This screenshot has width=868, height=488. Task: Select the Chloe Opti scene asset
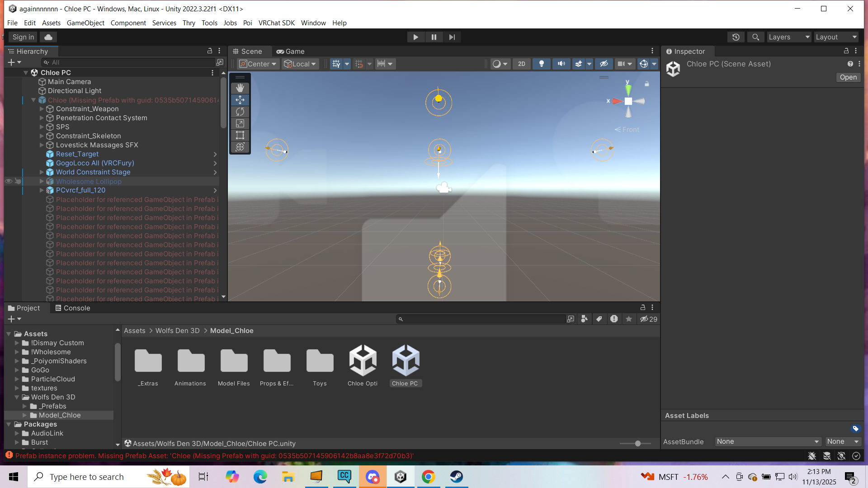click(x=363, y=366)
